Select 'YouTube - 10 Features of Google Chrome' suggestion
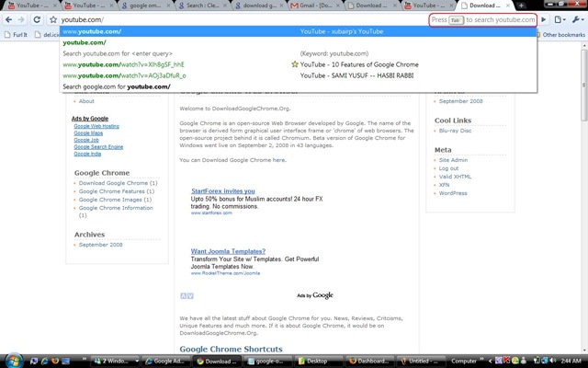The width and height of the screenshot is (588, 368). [x=361, y=64]
